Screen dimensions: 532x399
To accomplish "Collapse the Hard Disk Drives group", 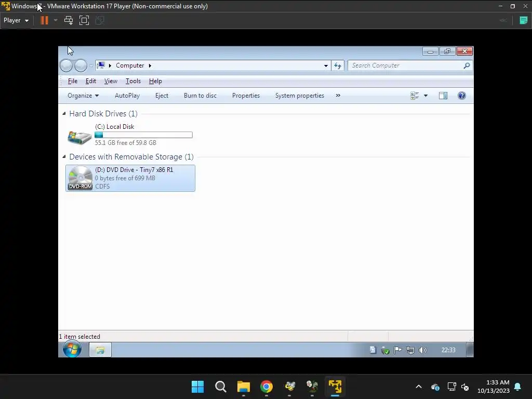I will point(64,114).
